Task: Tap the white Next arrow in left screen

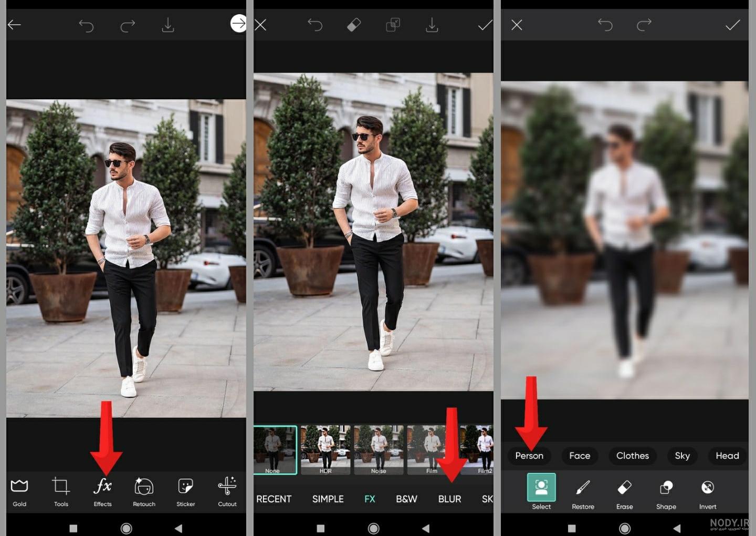Action: coord(238,24)
